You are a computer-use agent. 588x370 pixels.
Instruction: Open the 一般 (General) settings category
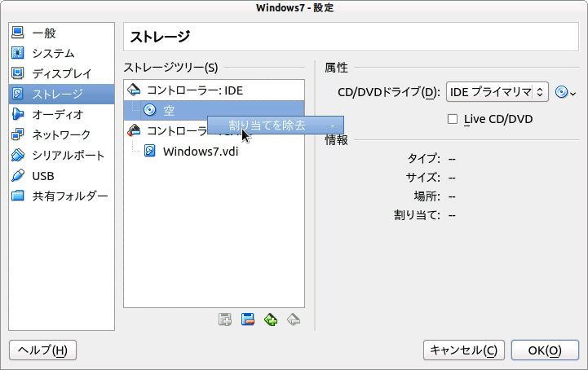pos(61,33)
